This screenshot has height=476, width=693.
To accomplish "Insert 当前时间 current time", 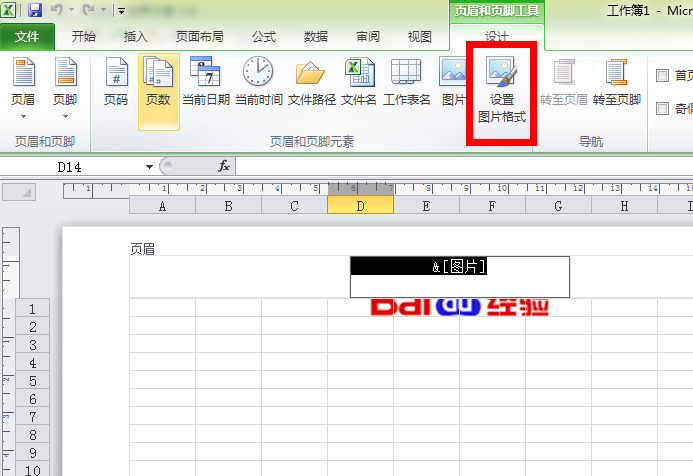I will click(259, 82).
